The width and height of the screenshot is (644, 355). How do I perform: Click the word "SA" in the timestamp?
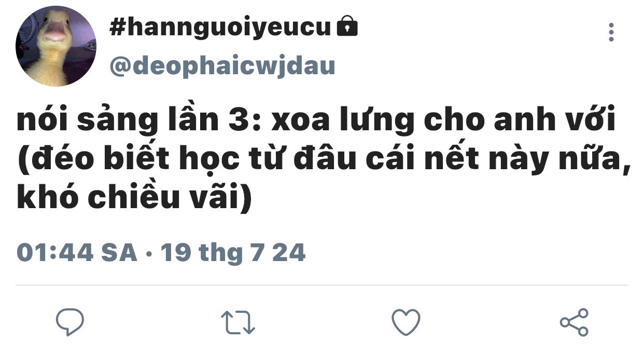[119, 253]
